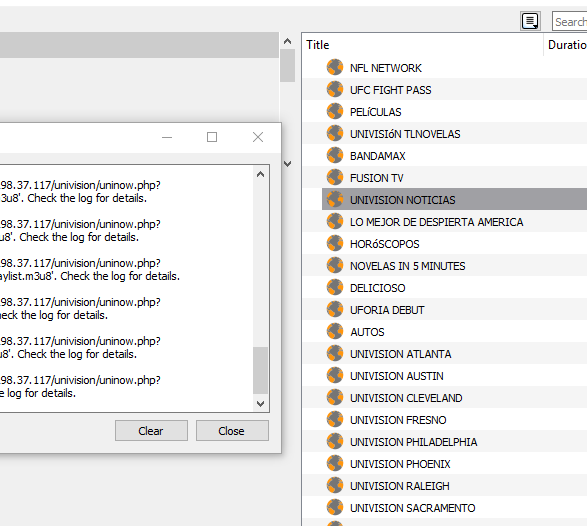Click the globe icon beside NOVELAS IN 5 MINUTES
This screenshot has height=526, width=587.
[x=335, y=265]
